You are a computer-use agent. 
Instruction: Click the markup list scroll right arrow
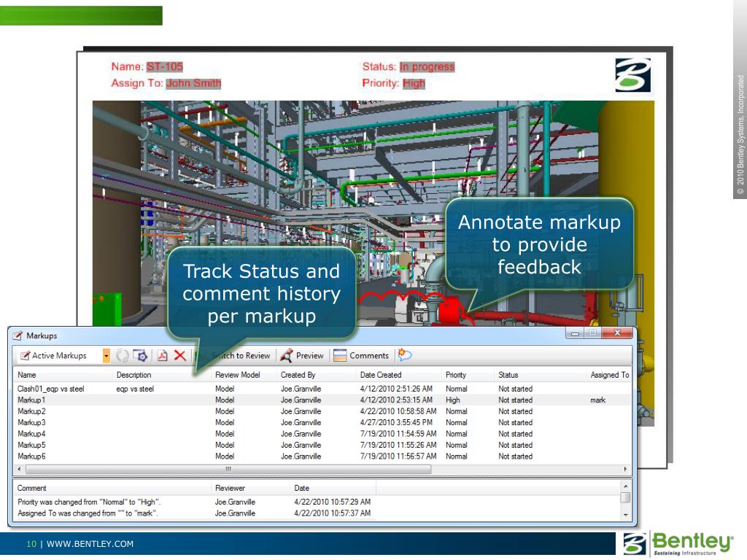[x=625, y=469]
